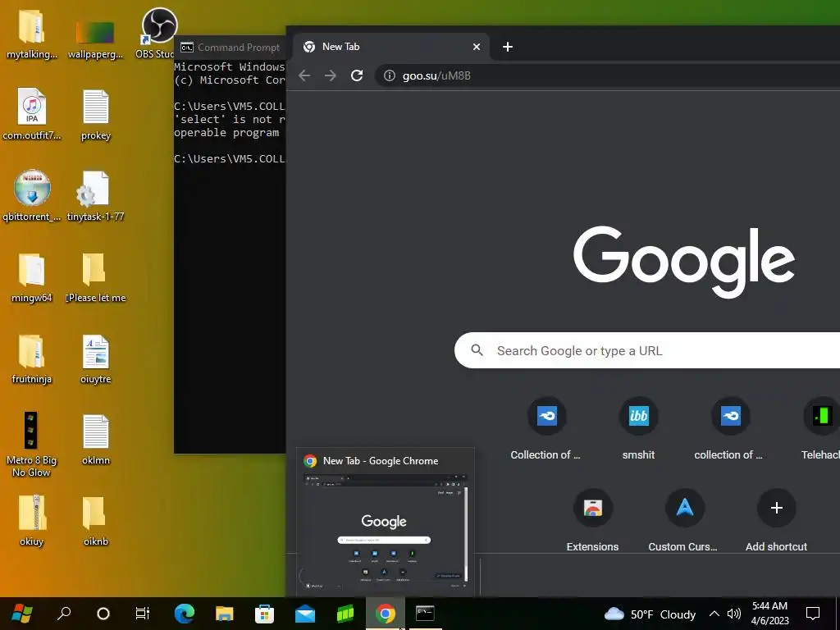
Task: Launch Microsoft Edge from taskbar
Action: point(185,614)
